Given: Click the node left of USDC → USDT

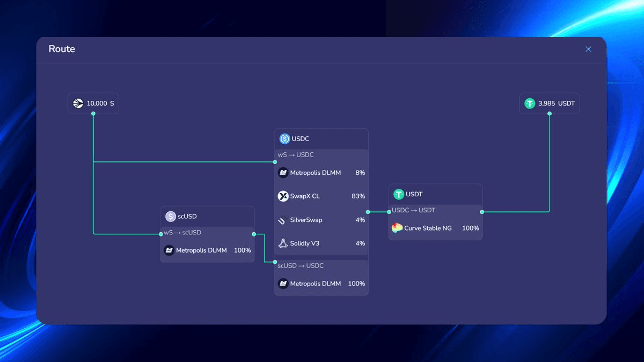Looking at the screenshot, I should [x=389, y=212].
